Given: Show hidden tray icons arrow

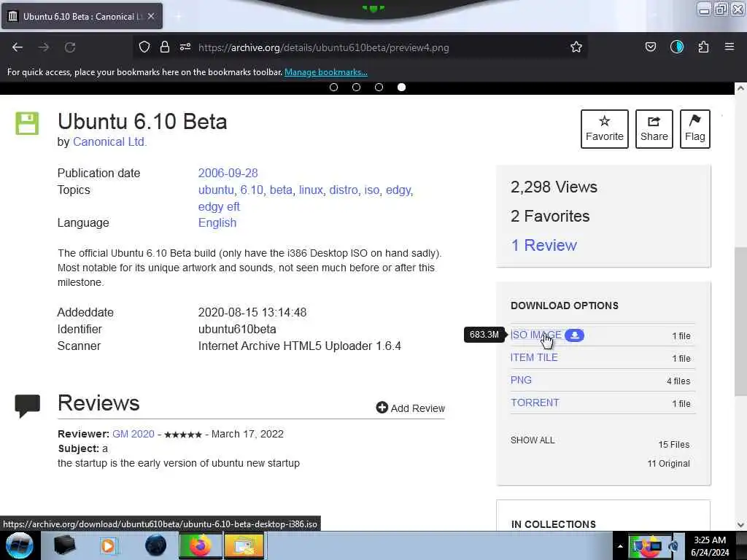Looking at the screenshot, I should click(620, 546).
